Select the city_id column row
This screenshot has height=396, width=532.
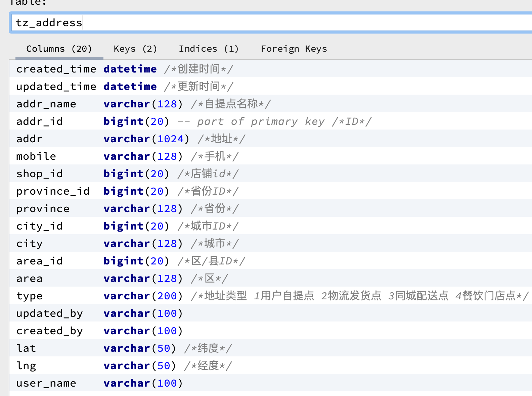tap(271, 226)
